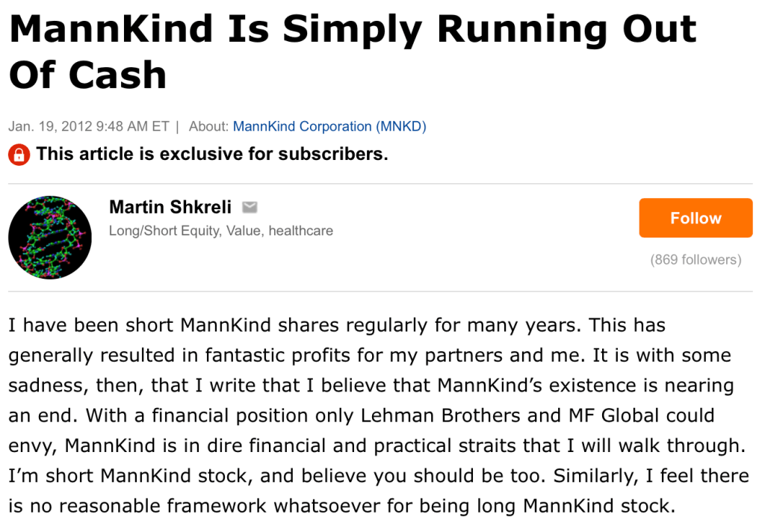Click the Jan. 19, 2012 timestamp
Viewport: 765px width, 532px height.
pyautogui.click(x=89, y=126)
